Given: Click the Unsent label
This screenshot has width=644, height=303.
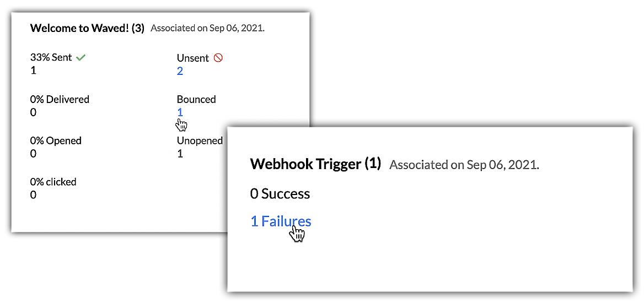Looking at the screenshot, I should [193, 58].
